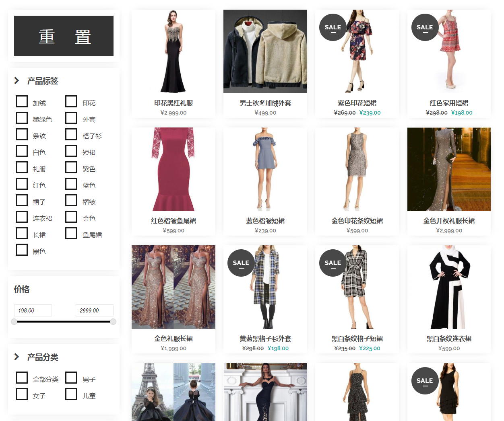Screen dimensions: 504x421
Task: Enable the 金色 tag filter
Action: [71, 217]
